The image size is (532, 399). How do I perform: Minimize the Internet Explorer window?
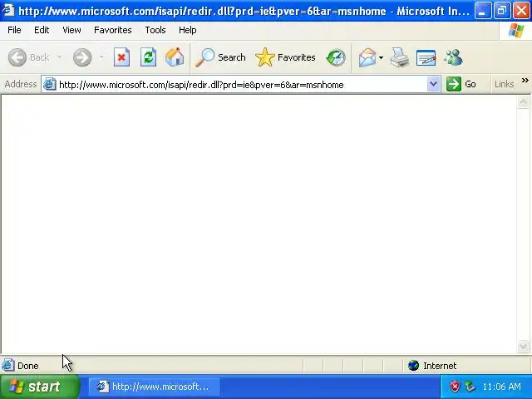click(x=482, y=11)
